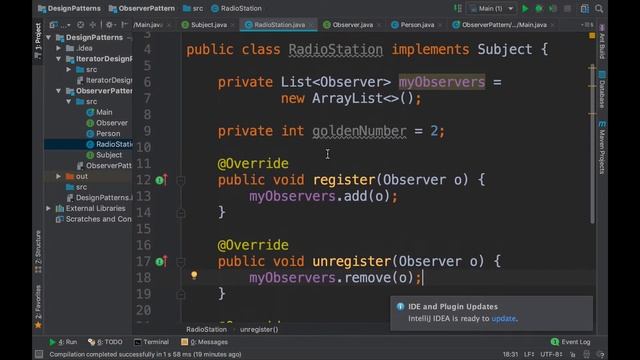Click the Build project icon
The height and width of the screenshot is (360, 640).
(458, 9)
